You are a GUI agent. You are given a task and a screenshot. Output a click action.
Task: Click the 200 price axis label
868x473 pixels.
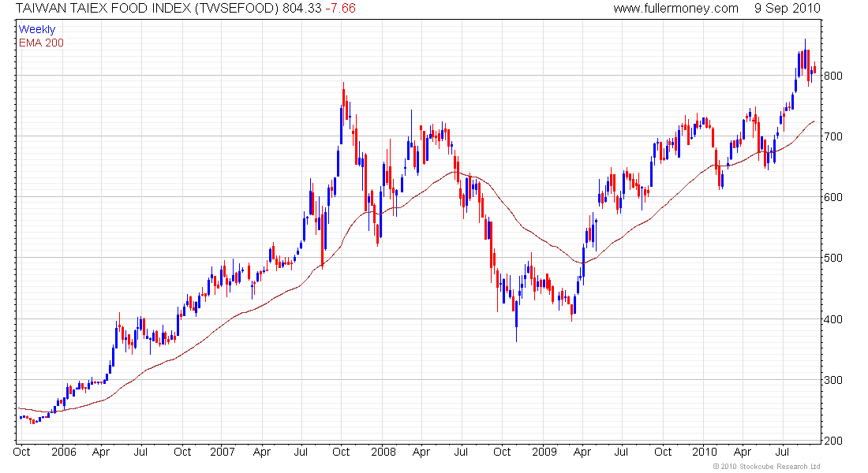tap(833, 441)
